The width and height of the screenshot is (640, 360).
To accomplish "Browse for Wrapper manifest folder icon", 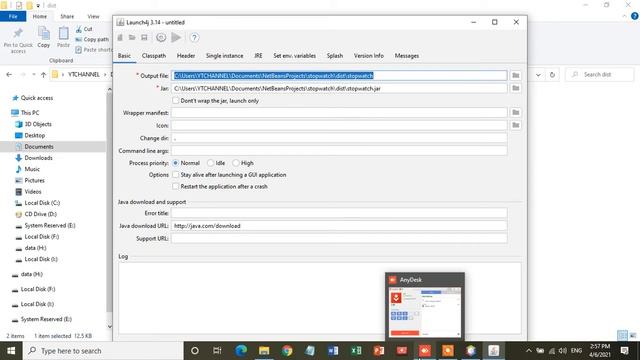I will coord(516,112).
